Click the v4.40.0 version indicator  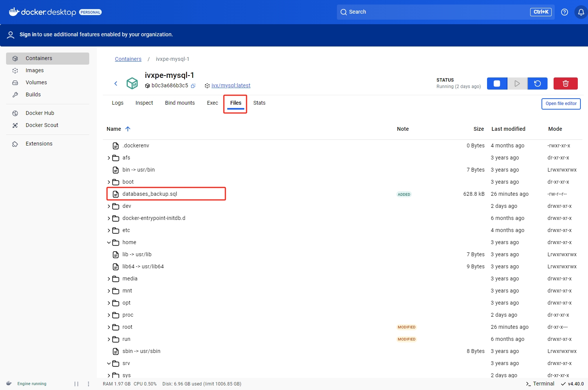pyautogui.click(x=572, y=384)
